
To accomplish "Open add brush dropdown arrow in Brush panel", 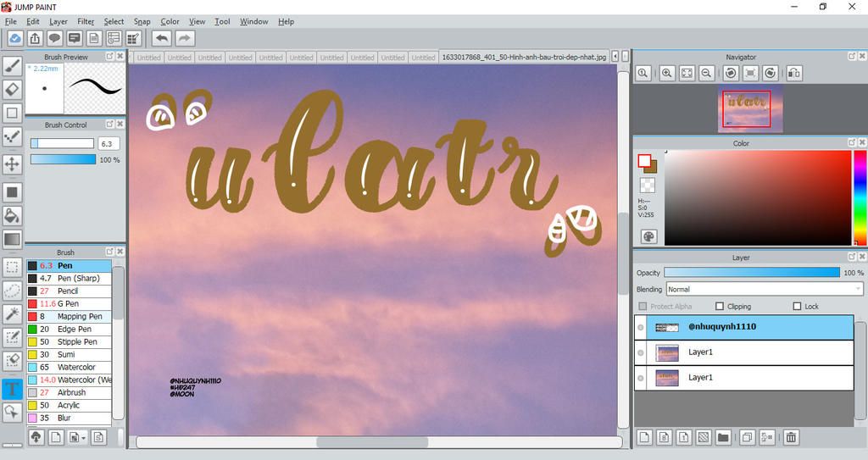I will point(84,438).
